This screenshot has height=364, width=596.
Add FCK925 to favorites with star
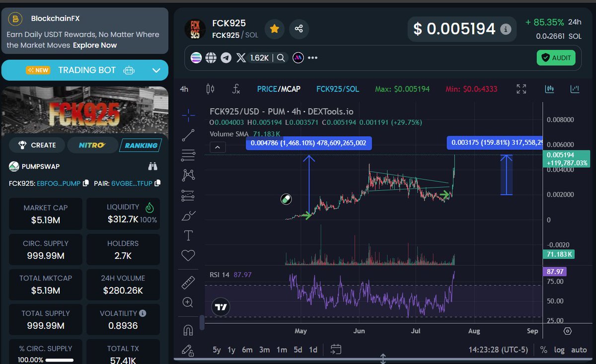tap(274, 29)
